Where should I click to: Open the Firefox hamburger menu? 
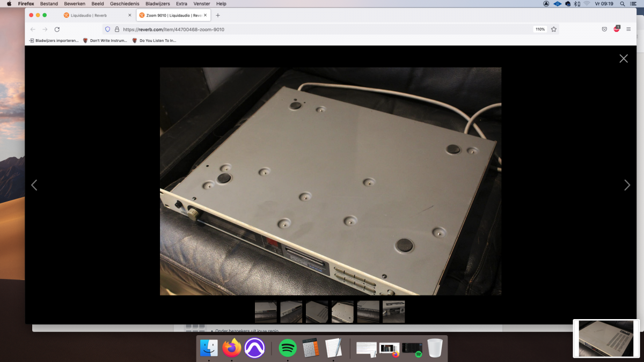click(629, 29)
